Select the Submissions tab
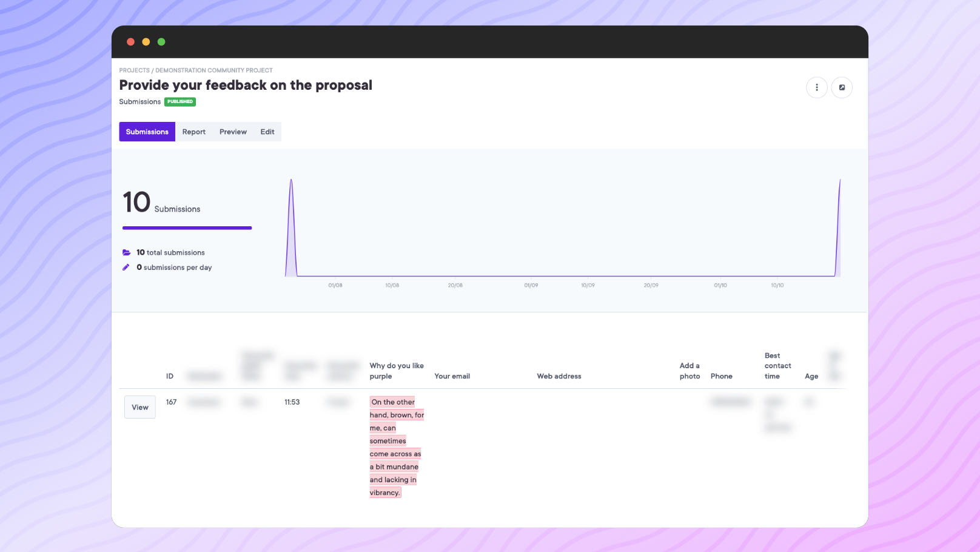 pos(147,132)
